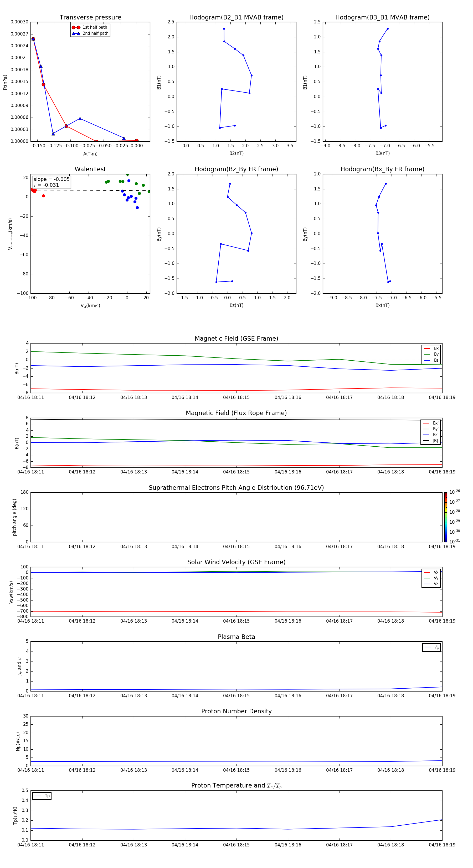Click the Proton Temperature and Te/Tp title
This screenshot has height=868, width=473.
click(236, 785)
